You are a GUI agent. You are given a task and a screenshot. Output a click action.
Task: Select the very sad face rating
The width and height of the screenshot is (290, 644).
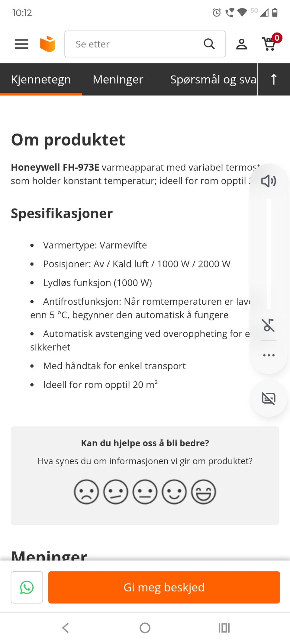tap(86, 492)
